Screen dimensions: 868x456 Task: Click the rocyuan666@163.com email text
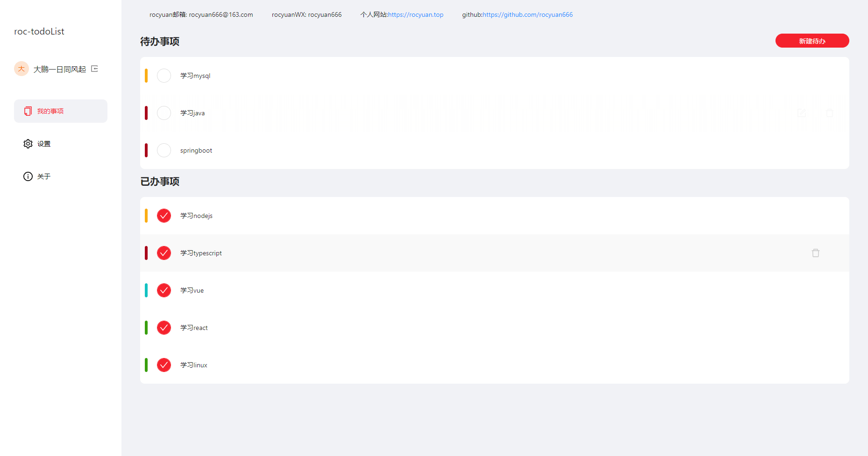221,14
